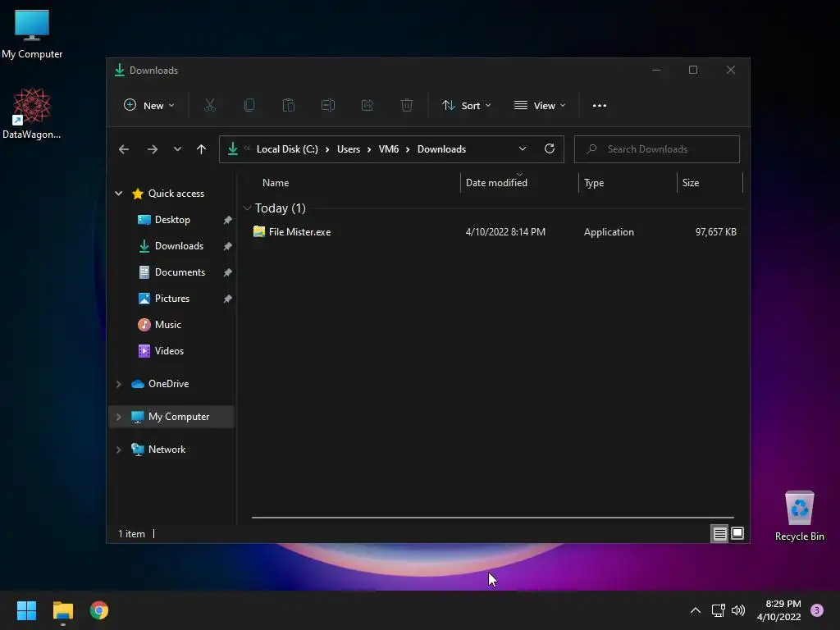Click the 4/10/2022 8:14 PM date cell
The height and width of the screenshot is (630, 840).
click(505, 232)
